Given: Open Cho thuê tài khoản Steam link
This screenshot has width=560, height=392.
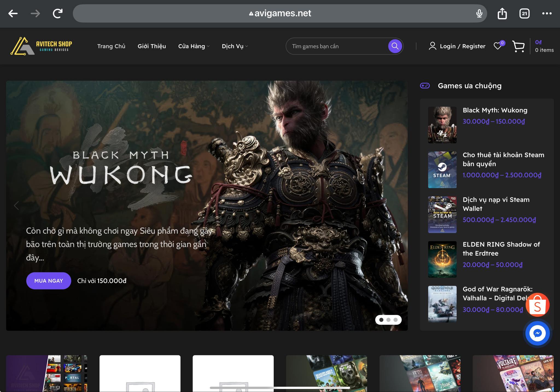Looking at the screenshot, I should click(503, 159).
